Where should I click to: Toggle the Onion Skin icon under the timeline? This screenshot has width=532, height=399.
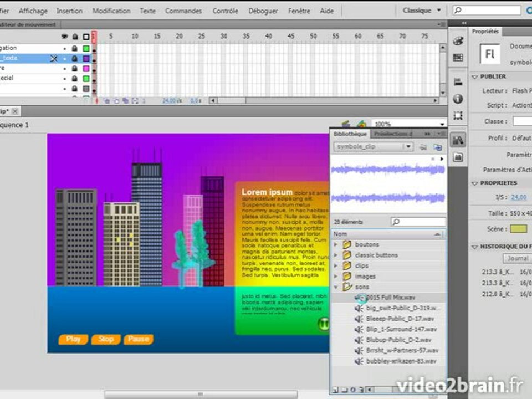click(x=106, y=101)
